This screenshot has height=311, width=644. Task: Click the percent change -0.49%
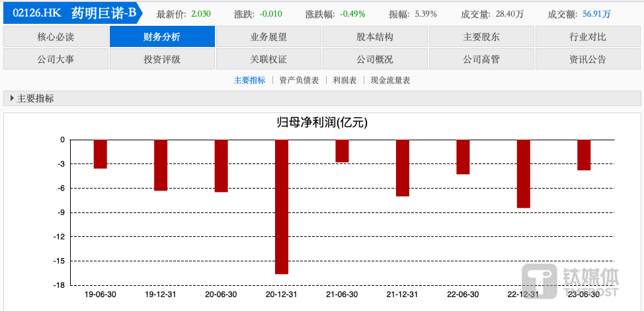click(x=352, y=14)
